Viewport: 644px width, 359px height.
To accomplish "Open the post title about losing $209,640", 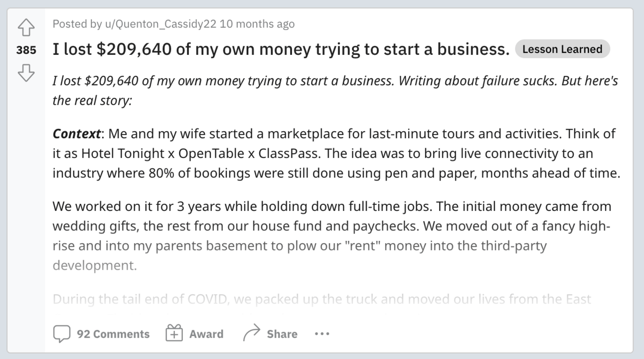I will coord(281,49).
